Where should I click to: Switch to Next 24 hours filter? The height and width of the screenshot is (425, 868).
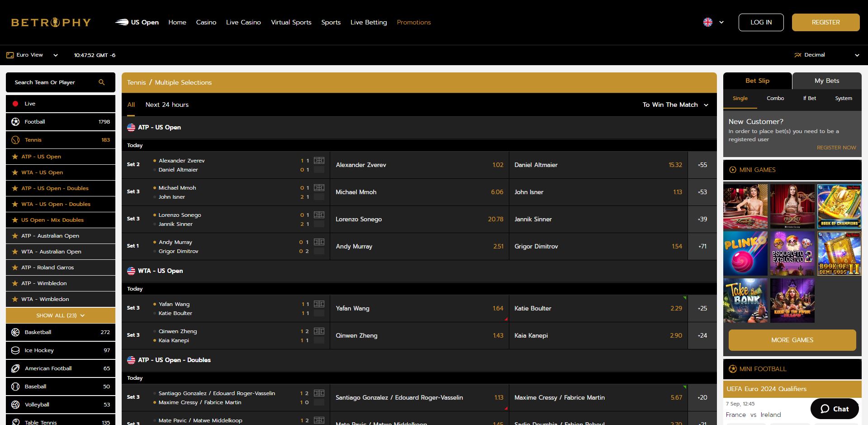[x=167, y=105]
